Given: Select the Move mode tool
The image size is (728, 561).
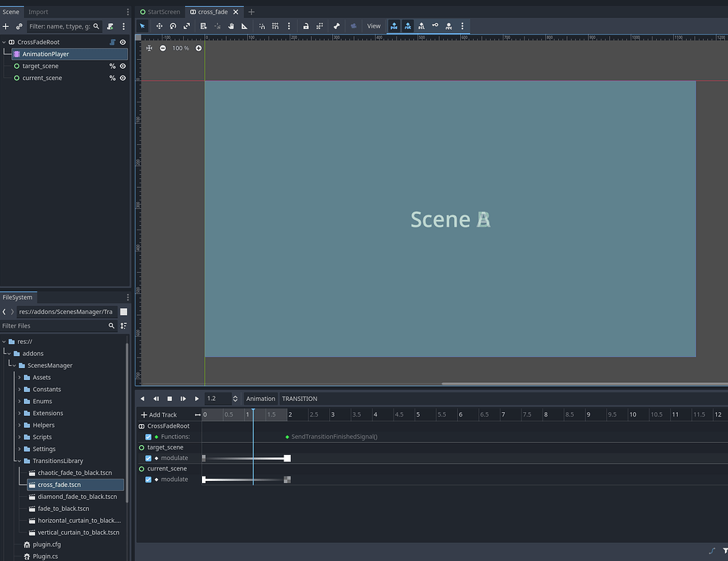Looking at the screenshot, I should (158, 25).
